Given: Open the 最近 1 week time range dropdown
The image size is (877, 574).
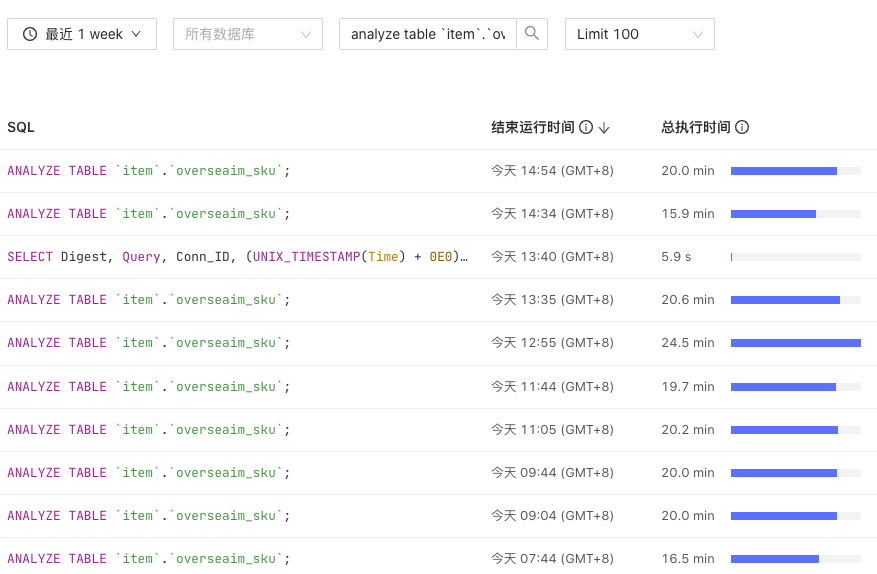Looking at the screenshot, I should [82, 34].
